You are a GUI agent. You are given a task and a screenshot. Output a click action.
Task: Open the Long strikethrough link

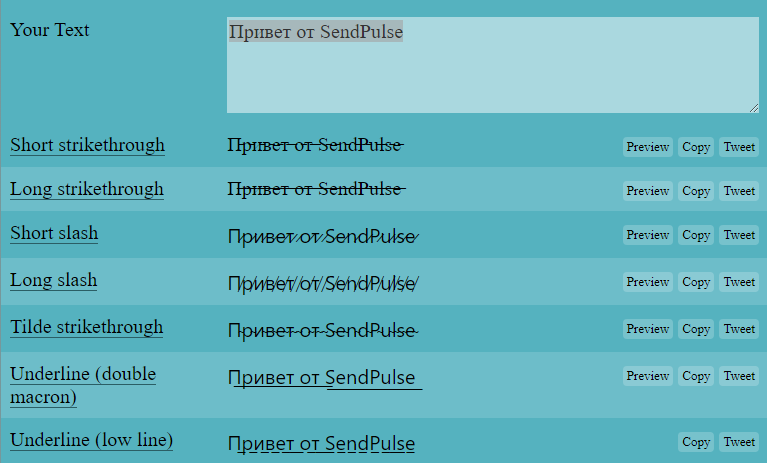coord(87,189)
